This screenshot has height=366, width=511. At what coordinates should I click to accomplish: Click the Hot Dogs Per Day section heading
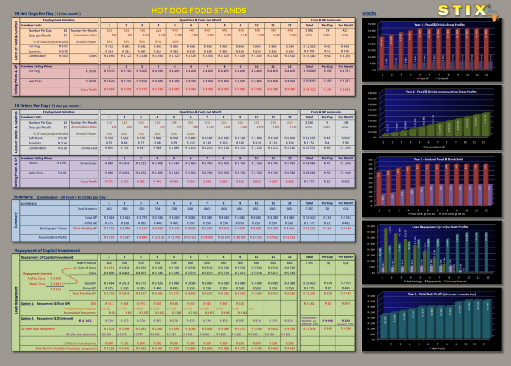47,14
